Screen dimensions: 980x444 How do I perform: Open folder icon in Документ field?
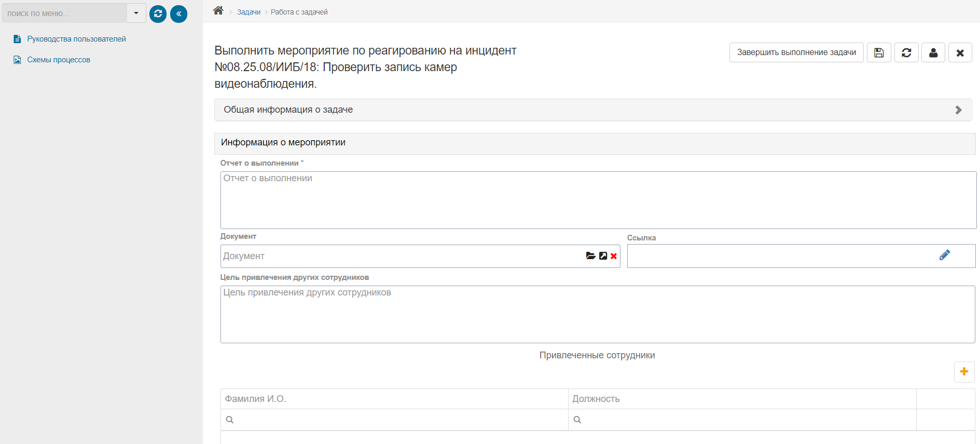click(x=590, y=256)
